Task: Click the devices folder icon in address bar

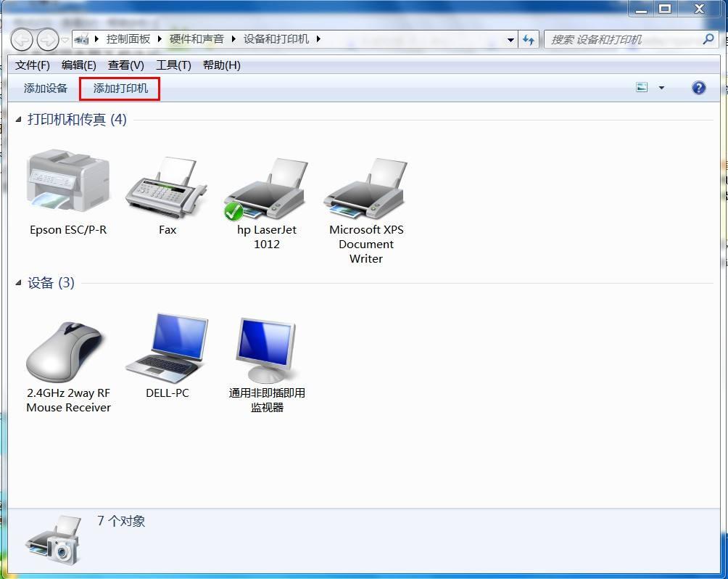Action: (82, 39)
